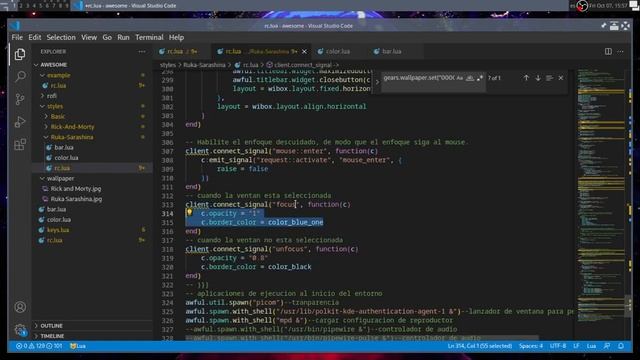The width and height of the screenshot is (640, 360).
Task: Go to previous find match arrow
Action: (526, 78)
